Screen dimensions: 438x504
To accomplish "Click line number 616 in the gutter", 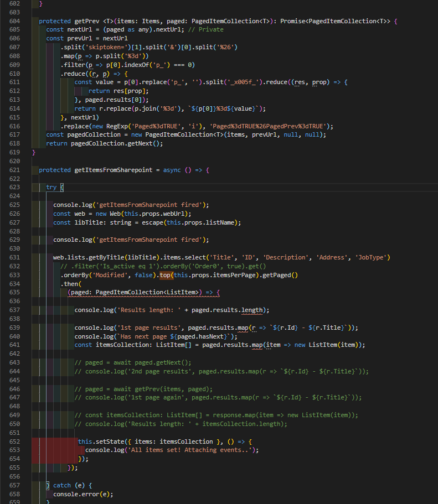I will tap(15, 126).
